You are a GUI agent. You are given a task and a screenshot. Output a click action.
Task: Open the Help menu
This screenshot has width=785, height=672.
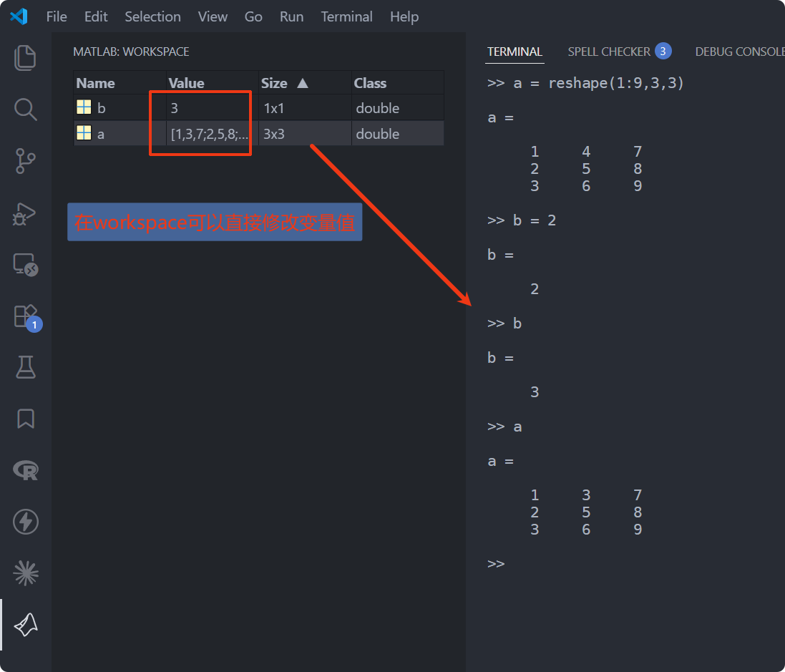(x=404, y=16)
